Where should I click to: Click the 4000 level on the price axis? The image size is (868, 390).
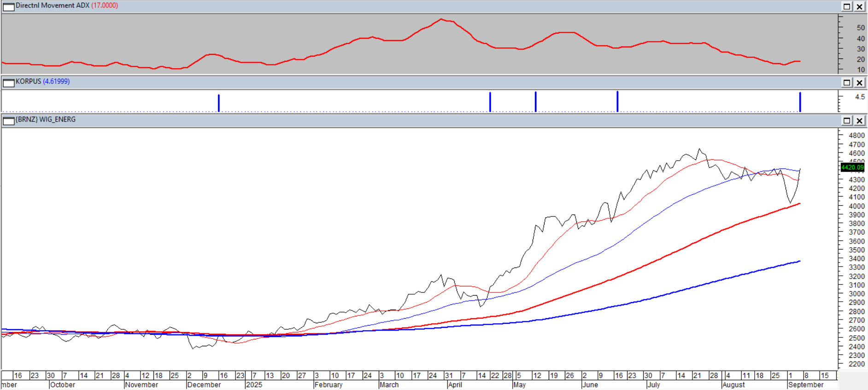click(856, 206)
